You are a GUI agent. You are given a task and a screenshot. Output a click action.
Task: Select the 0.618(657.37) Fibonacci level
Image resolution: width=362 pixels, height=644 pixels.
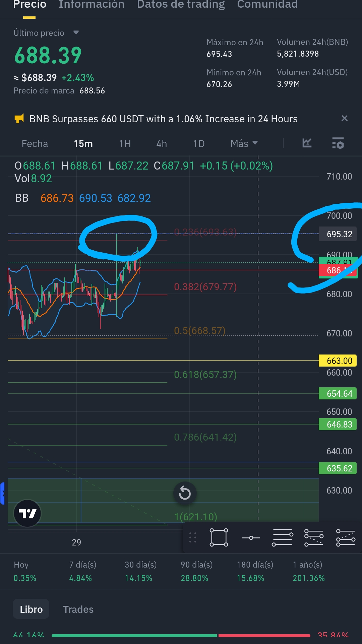click(x=205, y=374)
